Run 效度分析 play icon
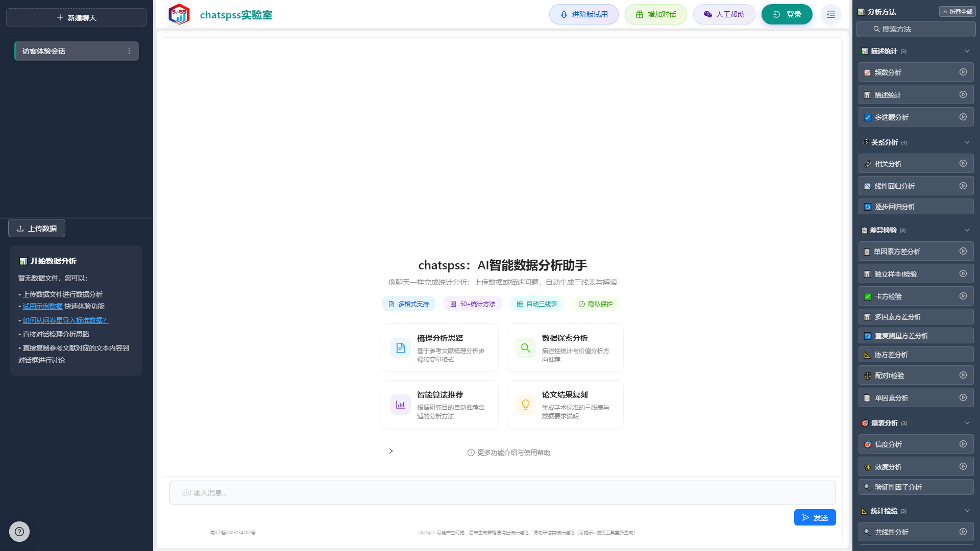Viewport: 980px width, 551px height. [963, 467]
